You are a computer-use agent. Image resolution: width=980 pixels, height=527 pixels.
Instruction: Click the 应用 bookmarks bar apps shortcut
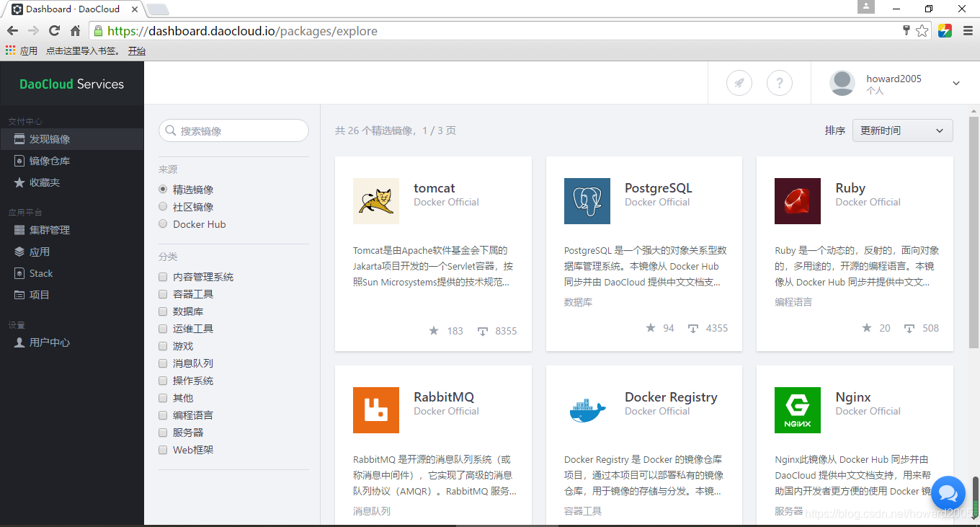pos(22,51)
